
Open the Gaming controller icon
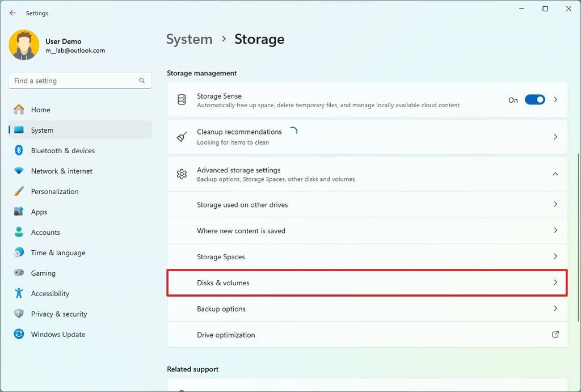click(x=19, y=273)
